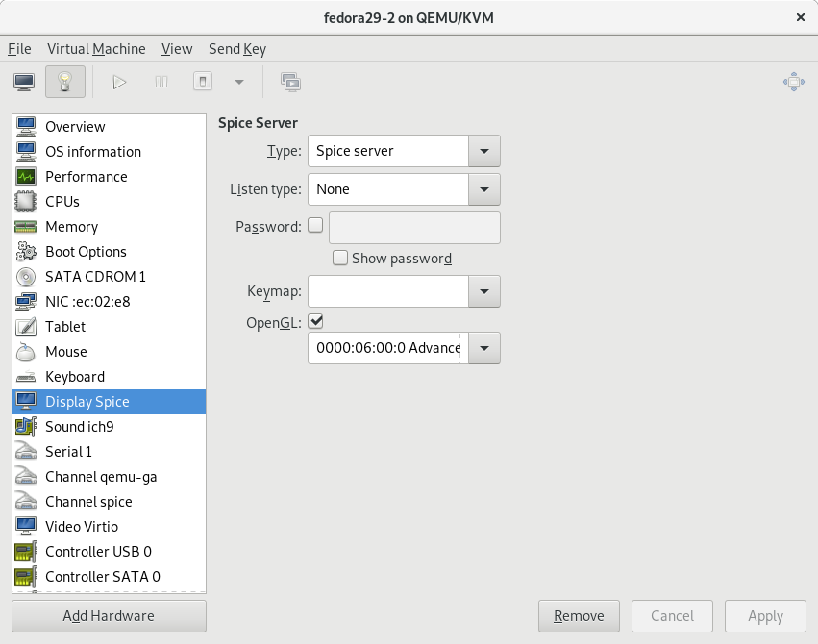Click the Controller SATA 0 card icon
This screenshot has width=818, height=644.
pos(26,577)
